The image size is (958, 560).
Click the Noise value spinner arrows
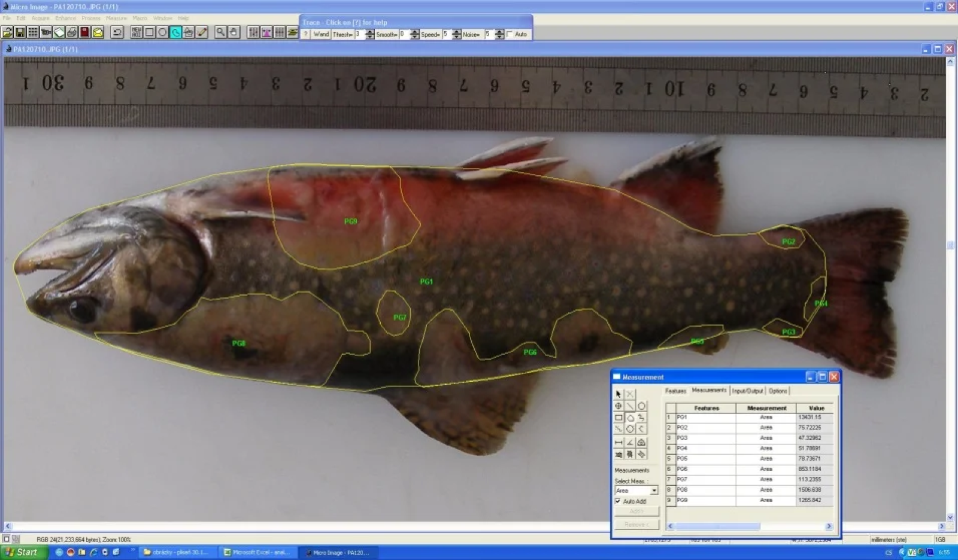coord(499,35)
